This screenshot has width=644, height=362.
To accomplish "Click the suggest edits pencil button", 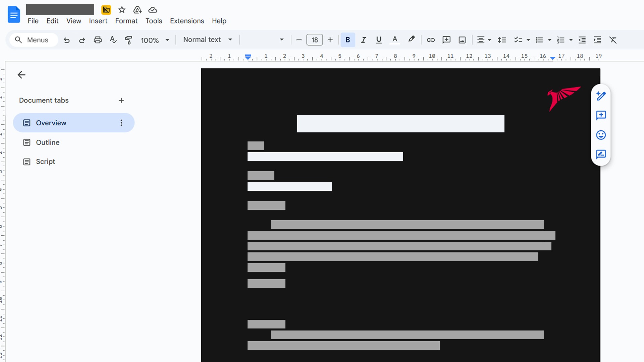I will 601,96.
